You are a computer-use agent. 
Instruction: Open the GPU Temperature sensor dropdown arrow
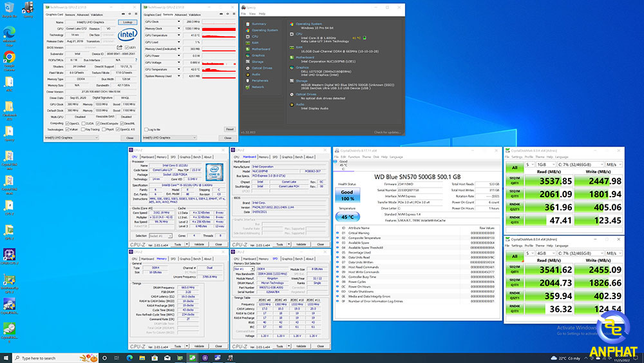[x=178, y=35]
